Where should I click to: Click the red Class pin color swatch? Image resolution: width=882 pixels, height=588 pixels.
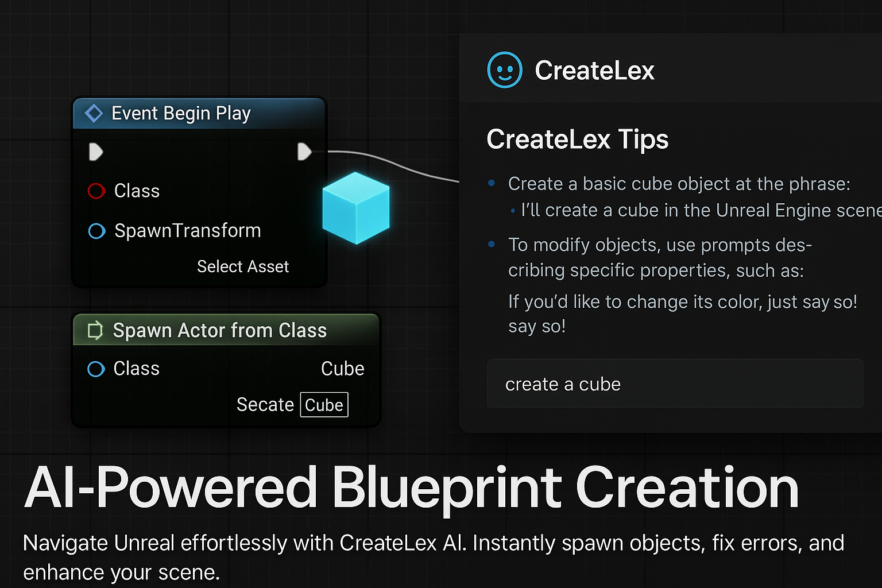coord(96,191)
